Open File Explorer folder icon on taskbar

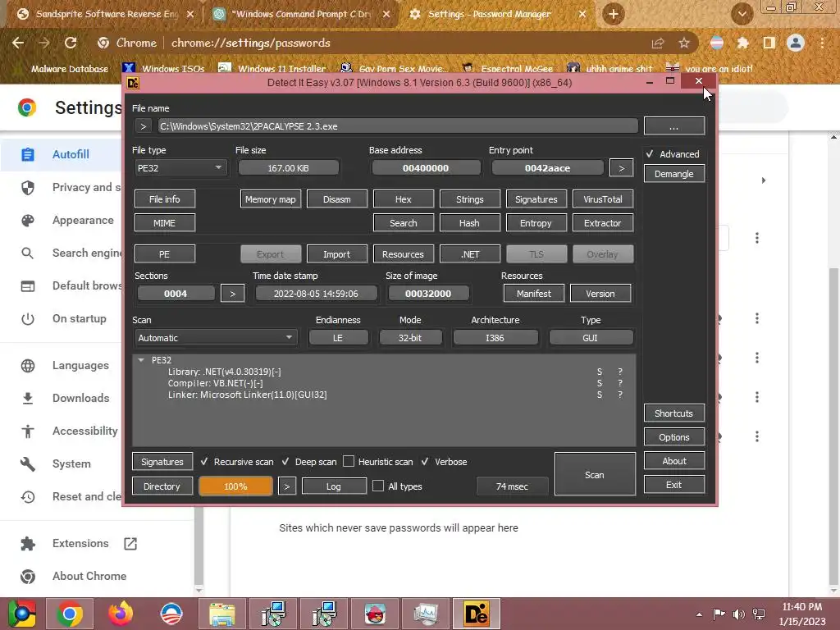222,614
